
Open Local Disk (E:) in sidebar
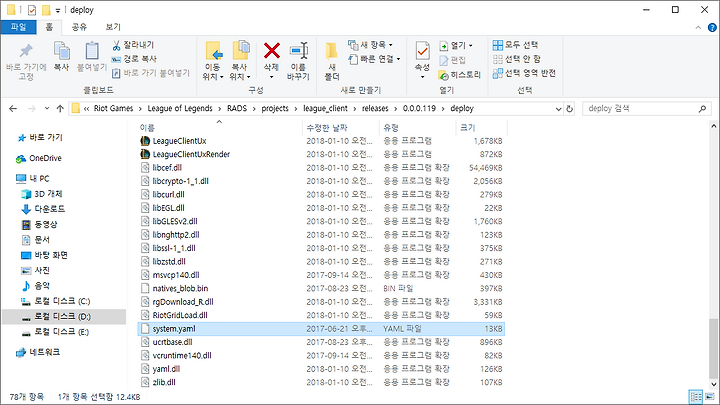56,332
